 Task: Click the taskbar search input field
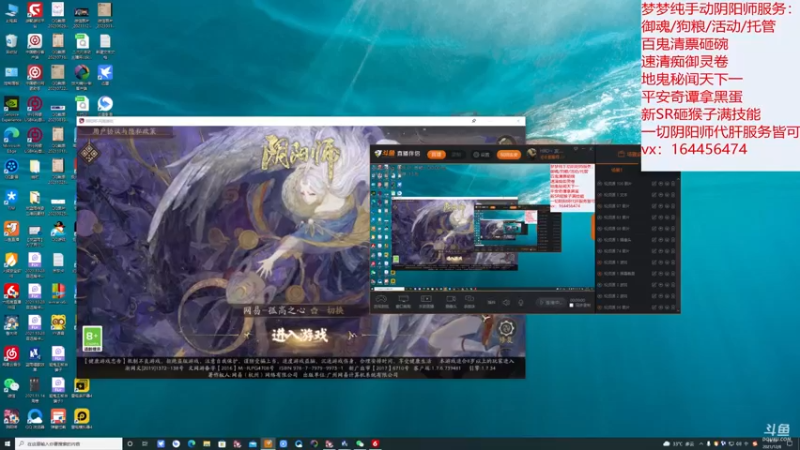click(69, 444)
